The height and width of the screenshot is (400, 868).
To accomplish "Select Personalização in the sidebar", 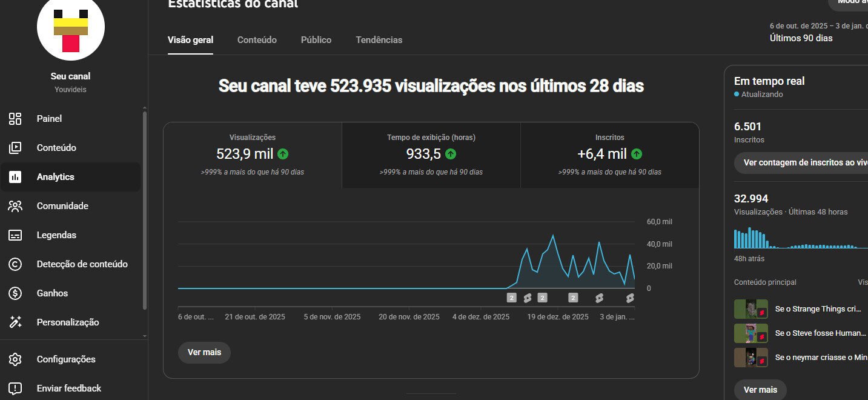I will pyautogui.click(x=68, y=322).
